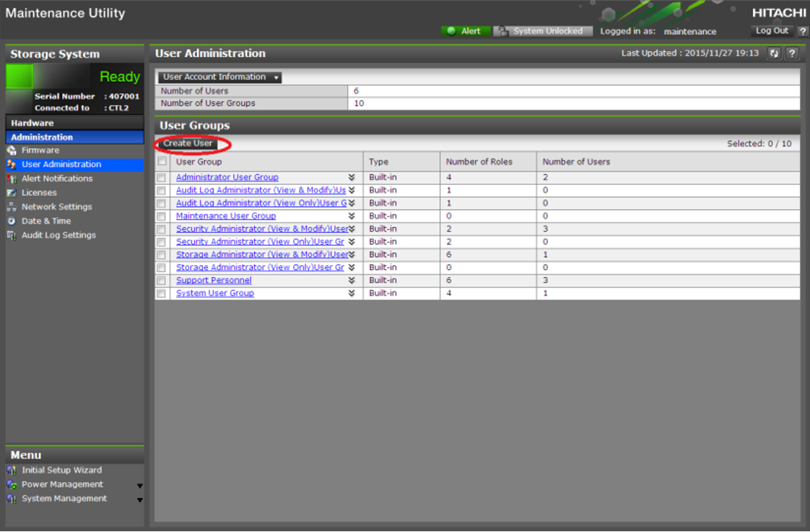
Task: Open Initial Setup Wizard from Menu
Action: tap(61, 470)
